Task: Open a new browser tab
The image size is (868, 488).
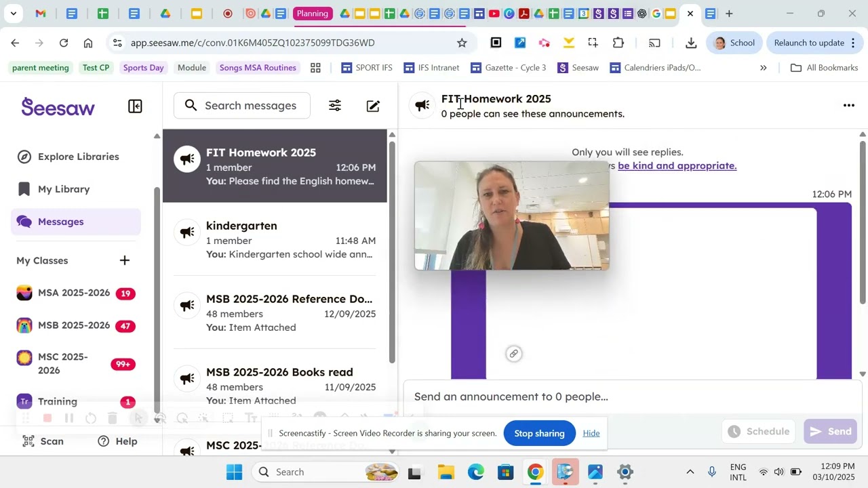Action: [x=729, y=14]
